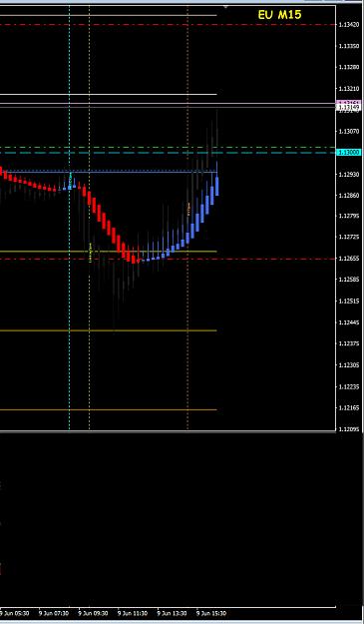Select the red dash-dot line at 1.13420
This screenshot has height=624, width=364.
[168, 25]
